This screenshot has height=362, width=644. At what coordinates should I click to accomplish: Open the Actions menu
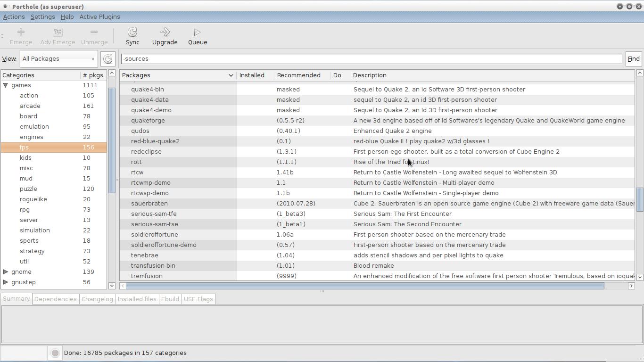[14, 17]
